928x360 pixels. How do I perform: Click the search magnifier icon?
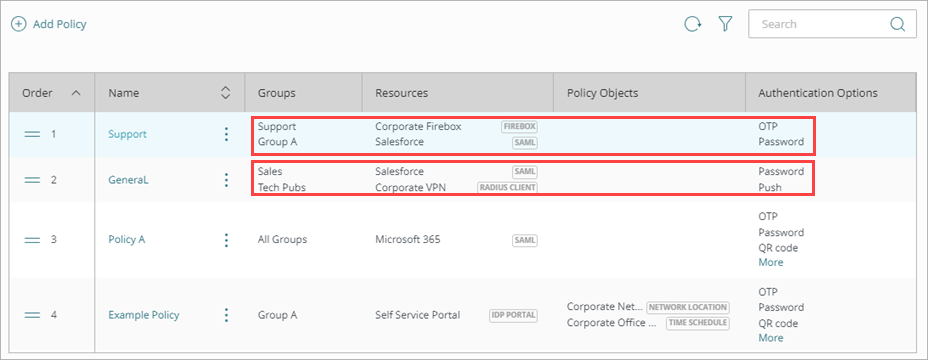(x=897, y=24)
